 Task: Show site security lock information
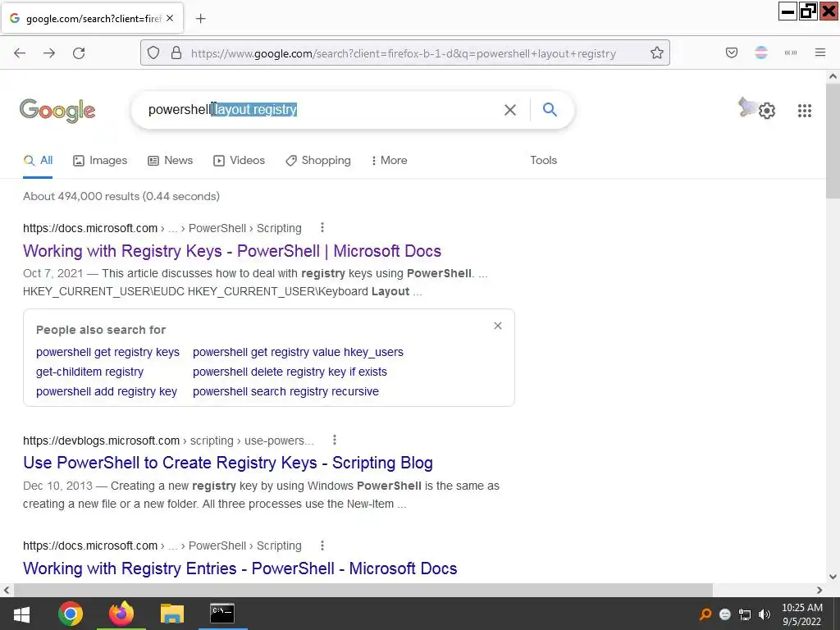click(x=176, y=53)
